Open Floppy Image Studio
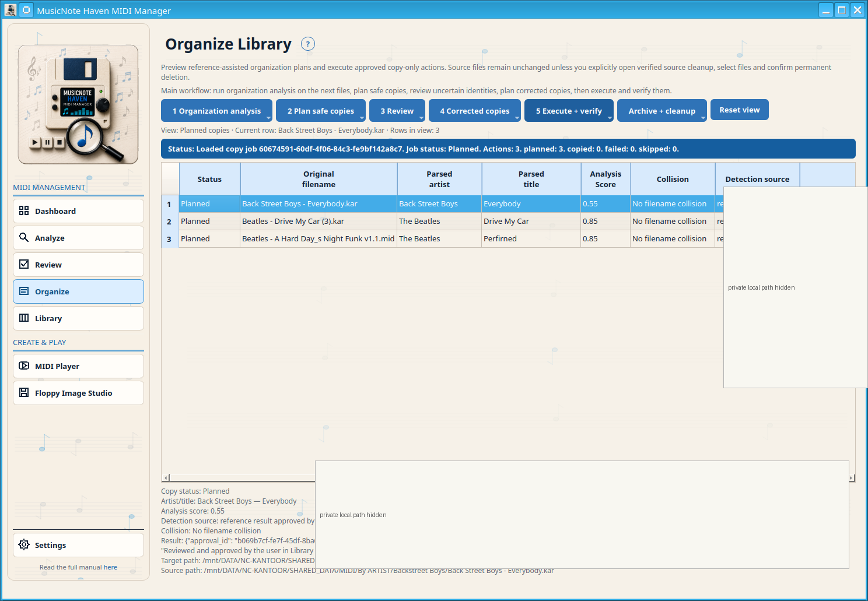This screenshot has width=868, height=601. point(78,393)
